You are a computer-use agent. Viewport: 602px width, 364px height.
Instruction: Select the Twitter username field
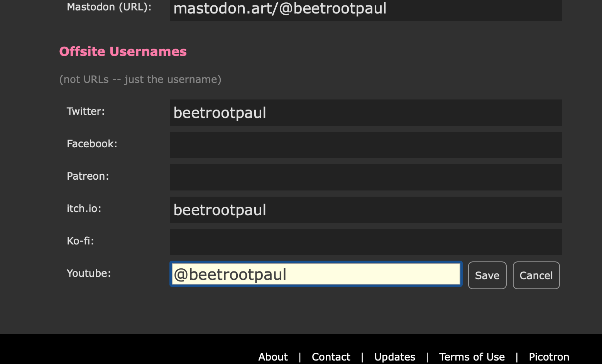click(x=366, y=113)
